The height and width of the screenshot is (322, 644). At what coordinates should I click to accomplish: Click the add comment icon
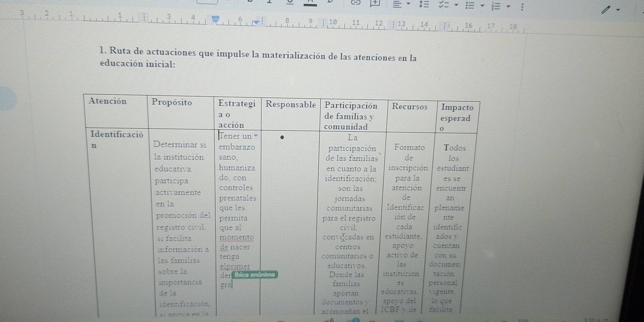pyautogui.click(x=375, y=3)
